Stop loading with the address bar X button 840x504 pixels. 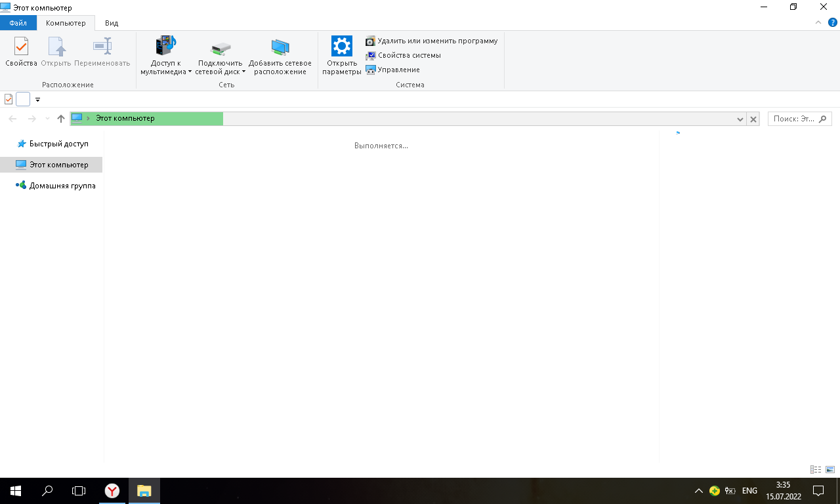pos(753,119)
